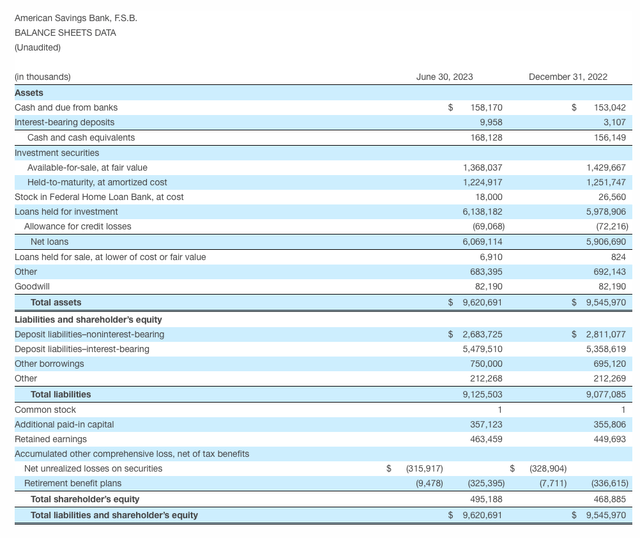The height and width of the screenshot is (538, 640).
Task: Select the value 824
Action: [x=618, y=257]
